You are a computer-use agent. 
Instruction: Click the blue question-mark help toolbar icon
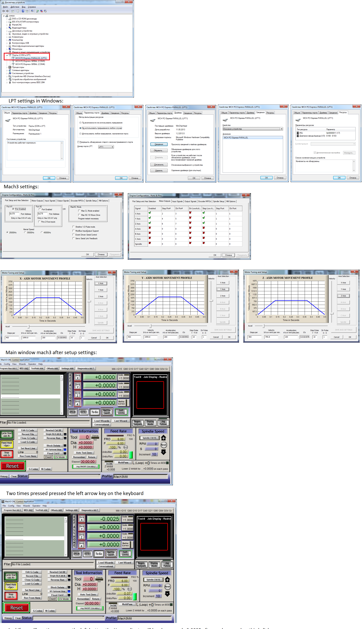click(x=23, y=11)
